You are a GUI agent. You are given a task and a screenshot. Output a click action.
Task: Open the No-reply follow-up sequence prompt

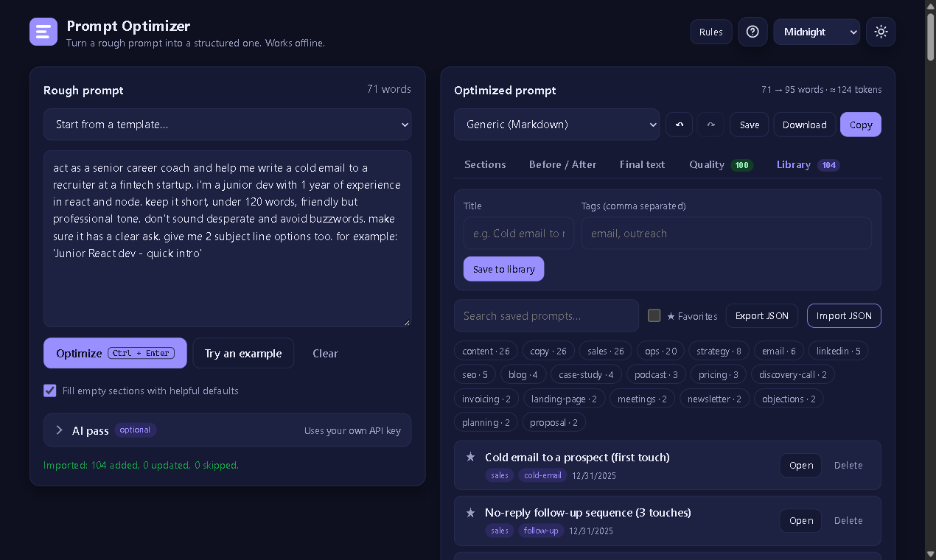coord(801,520)
